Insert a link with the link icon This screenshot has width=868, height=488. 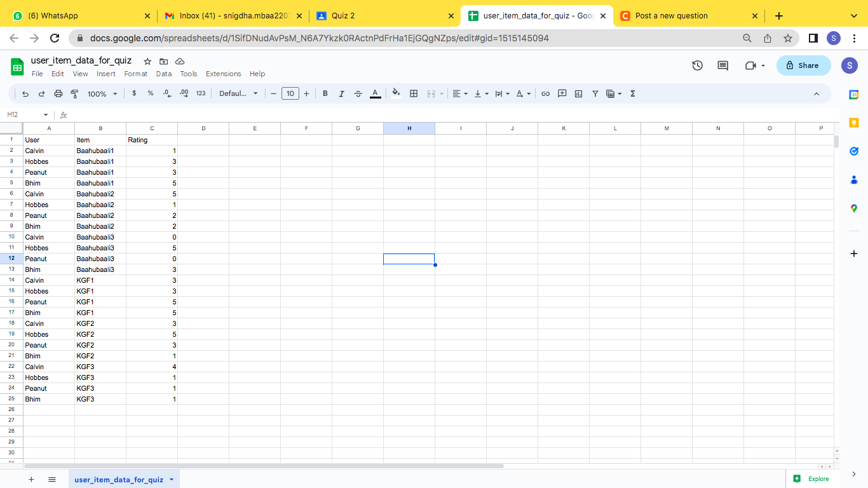[545, 93]
